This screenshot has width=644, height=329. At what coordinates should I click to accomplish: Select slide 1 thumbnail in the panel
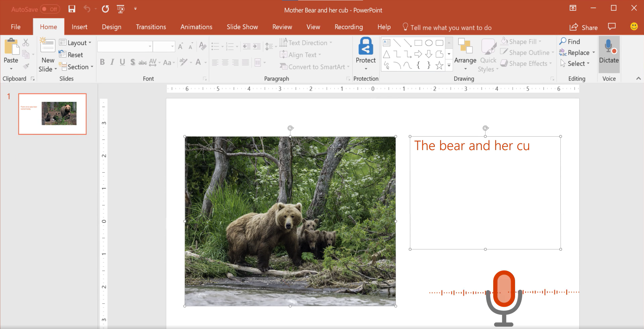point(52,113)
